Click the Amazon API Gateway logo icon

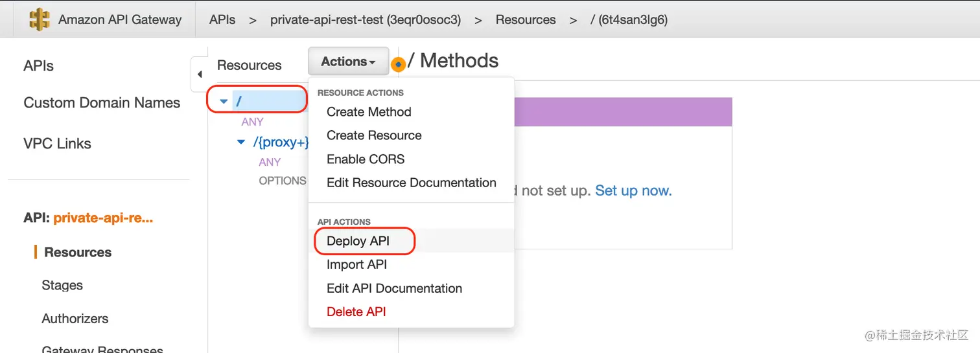pos(40,19)
